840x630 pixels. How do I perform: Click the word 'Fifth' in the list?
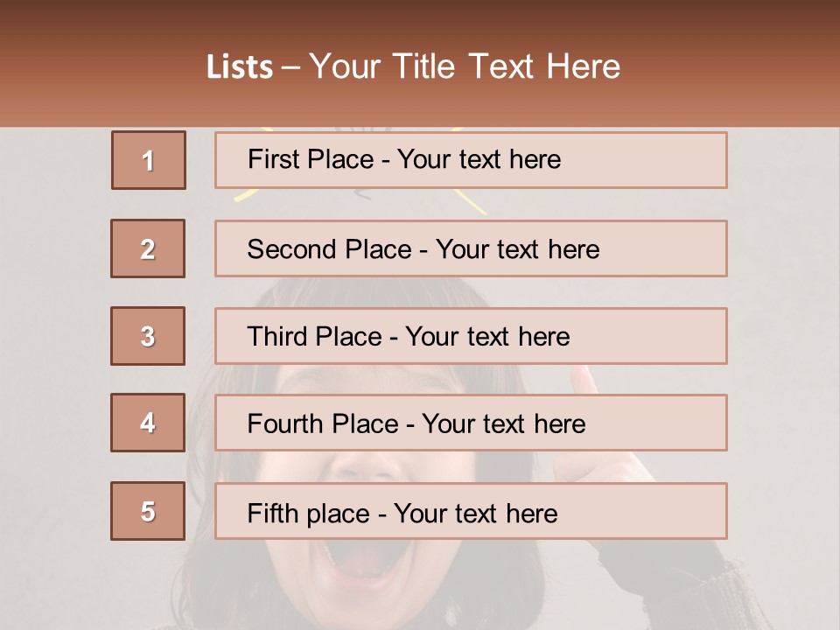[272, 514]
